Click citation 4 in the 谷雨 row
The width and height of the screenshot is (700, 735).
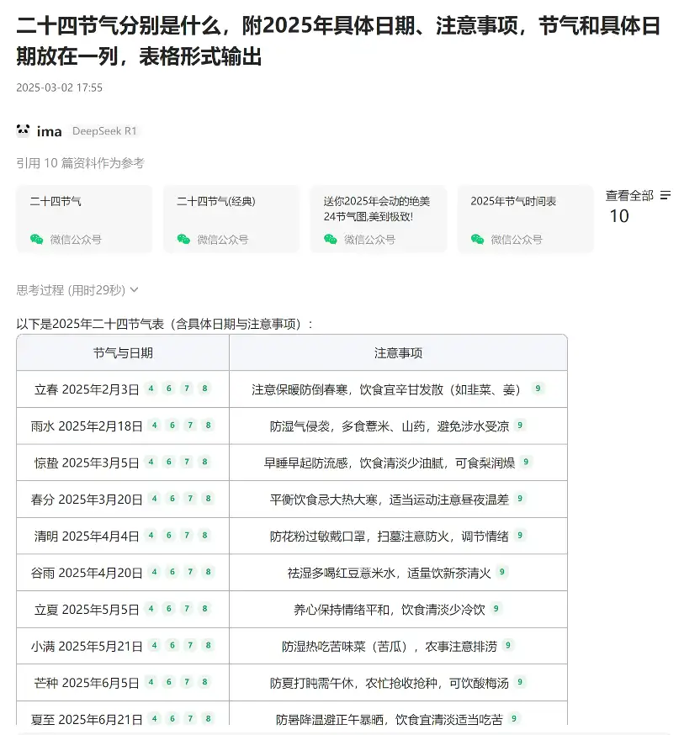[x=154, y=572]
